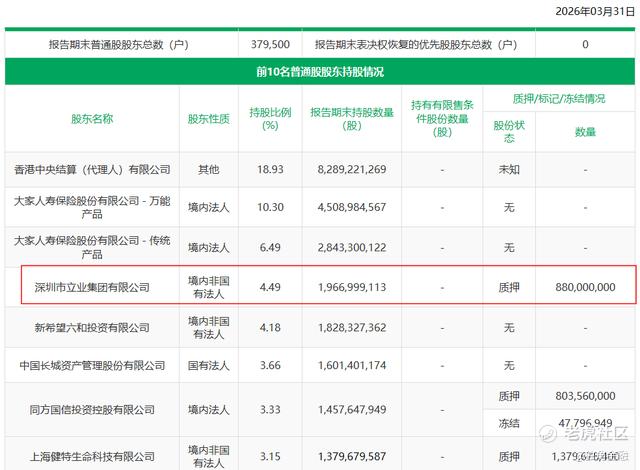Viewport: 640px width, 470px height.
Task: Click the 数量 sub-header
Action: [585, 132]
